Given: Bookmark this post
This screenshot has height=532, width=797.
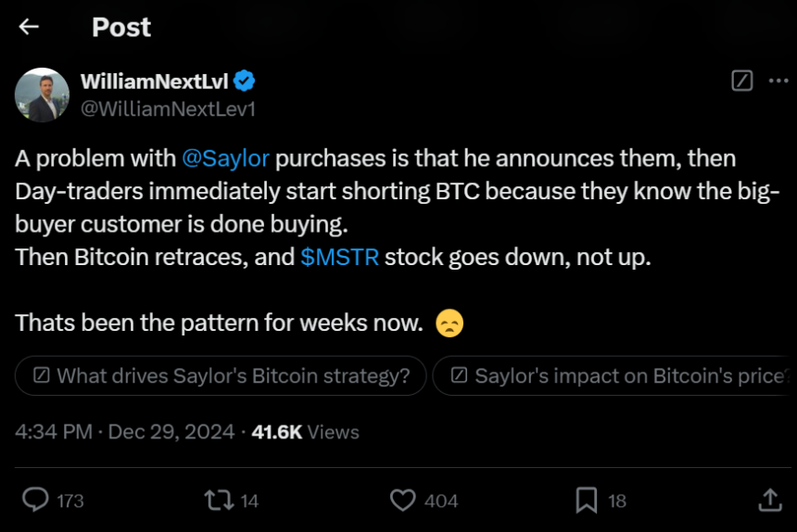Looking at the screenshot, I should [x=586, y=500].
